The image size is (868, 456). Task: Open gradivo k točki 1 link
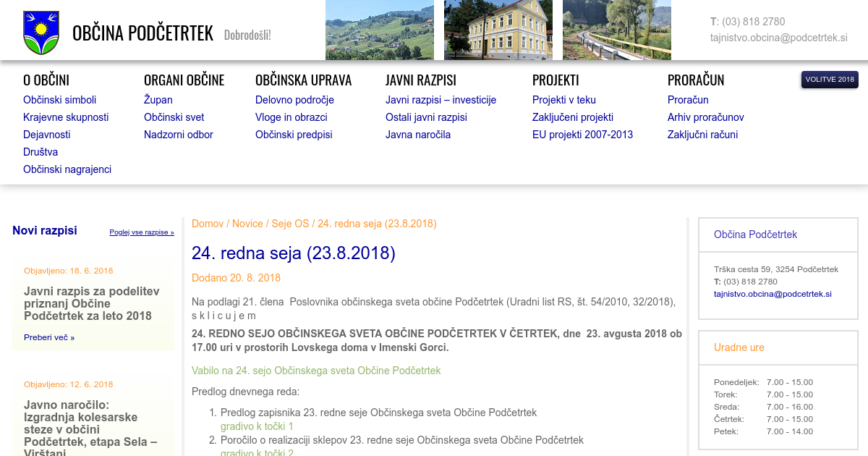(x=257, y=426)
